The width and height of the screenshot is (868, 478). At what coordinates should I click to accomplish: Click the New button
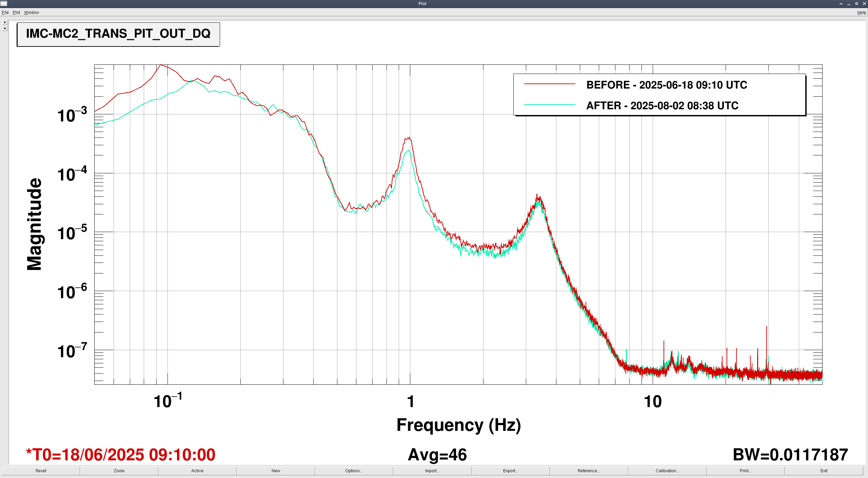(x=276, y=471)
